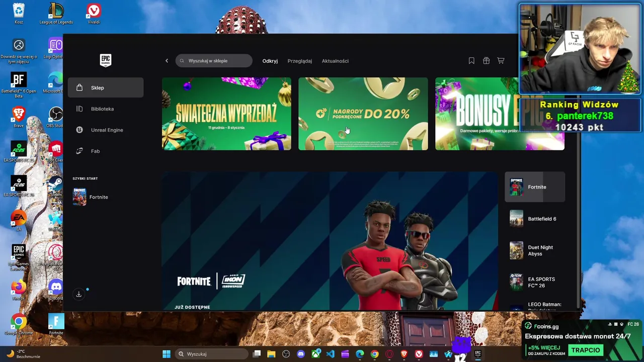Click the taskbar Wyszukaj search box
Viewport: 644px width, 362px height.
point(212,354)
